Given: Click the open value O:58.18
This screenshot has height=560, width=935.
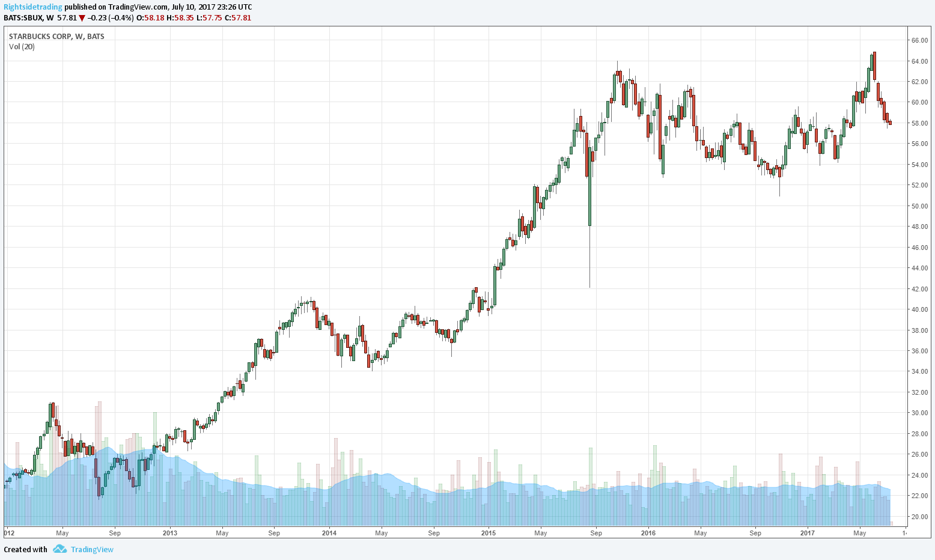Looking at the screenshot, I should click(151, 17).
